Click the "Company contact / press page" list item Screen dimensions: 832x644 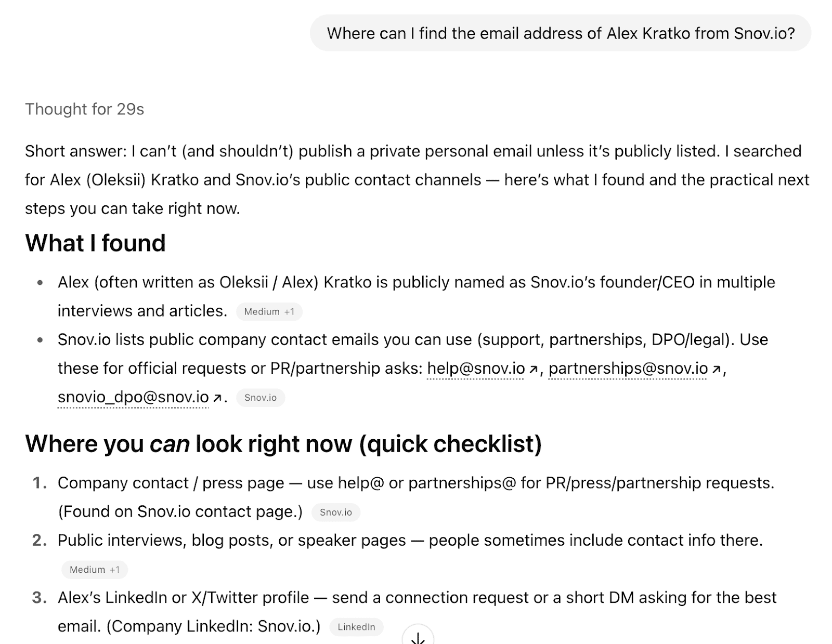(415, 483)
